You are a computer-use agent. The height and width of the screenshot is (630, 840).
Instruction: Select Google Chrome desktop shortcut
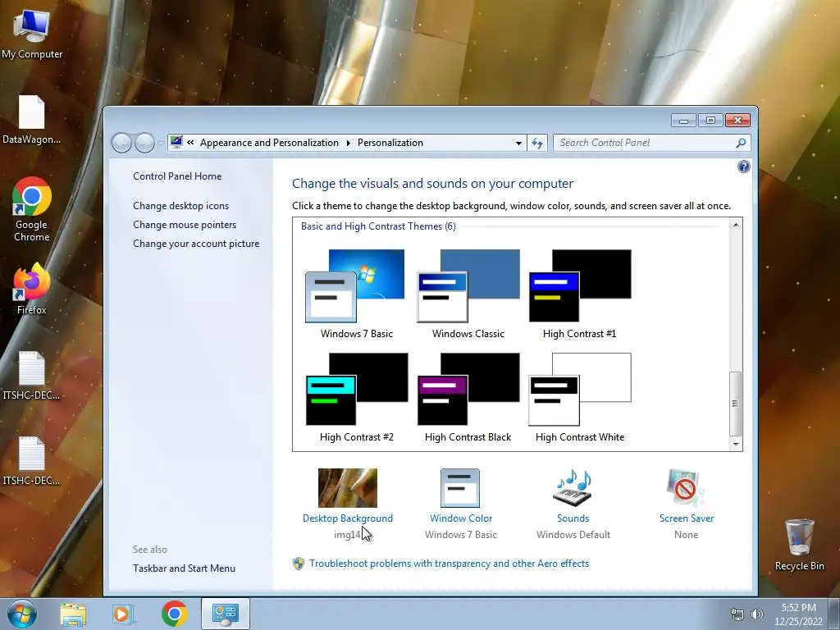(32, 209)
